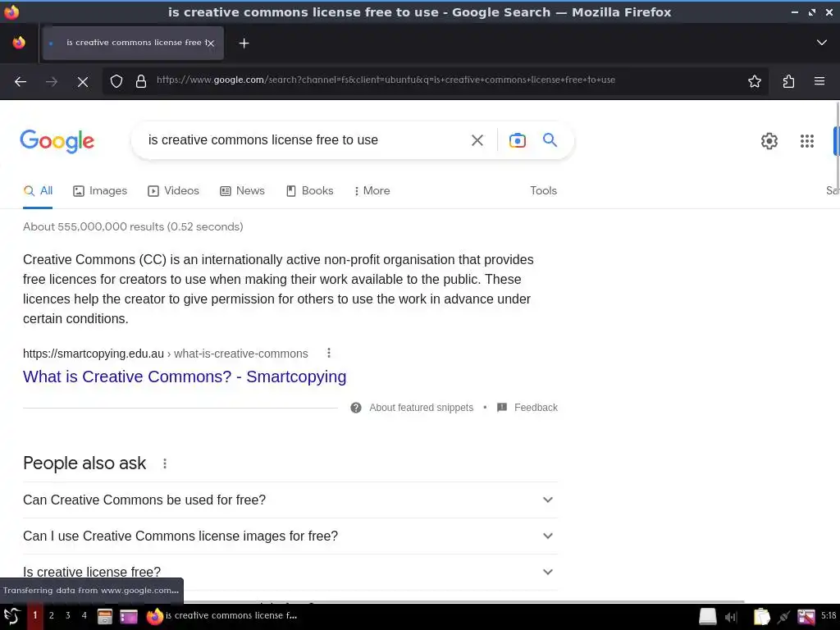Expand the list all tabs chevron
Image resolution: width=840 pixels, height=630 pixels.
[821, 43]
